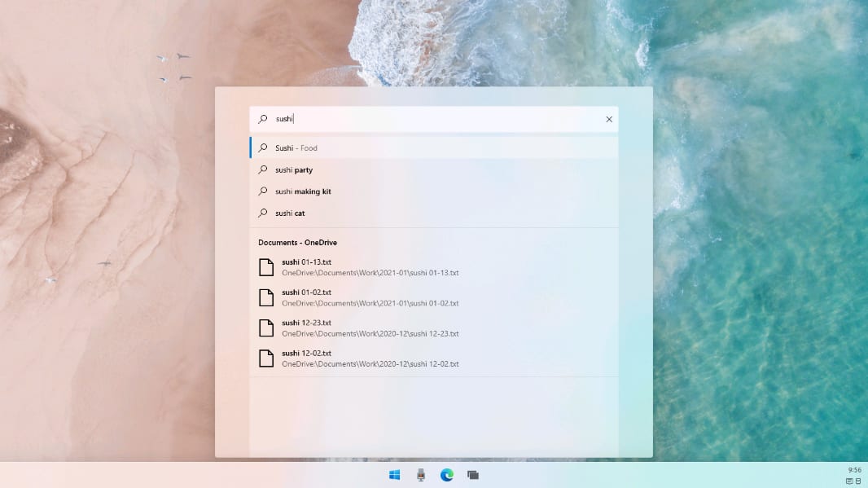Click file icon for sushi 12-02.txt
Viewport: 868px width, 488px height.
point(265,358)
